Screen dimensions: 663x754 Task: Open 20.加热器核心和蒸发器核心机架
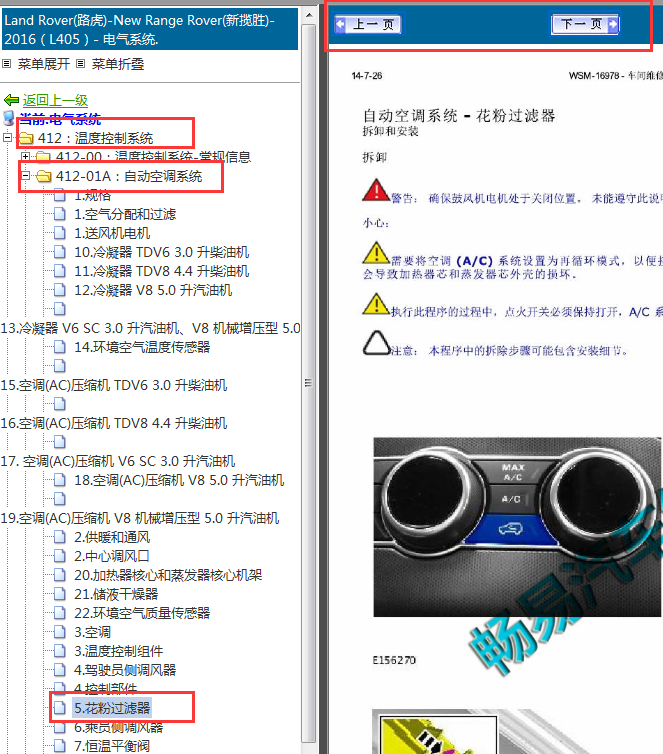[x=168, y=575]
